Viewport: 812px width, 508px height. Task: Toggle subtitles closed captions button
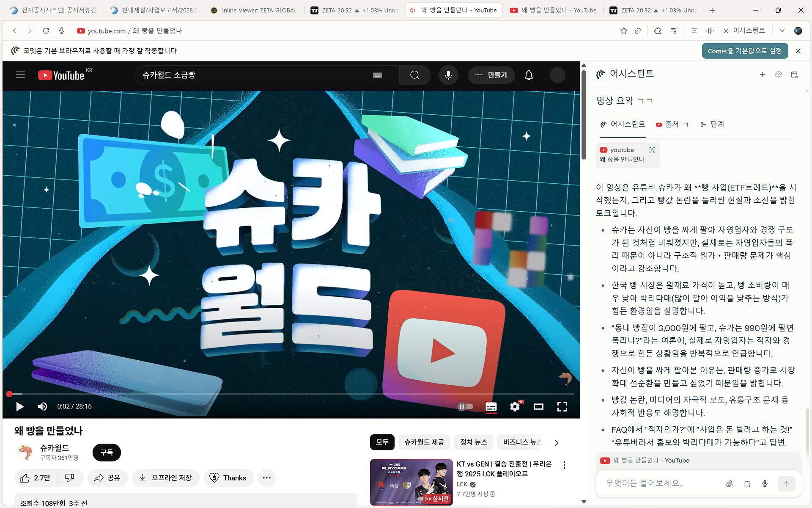[x=491, y=406]
